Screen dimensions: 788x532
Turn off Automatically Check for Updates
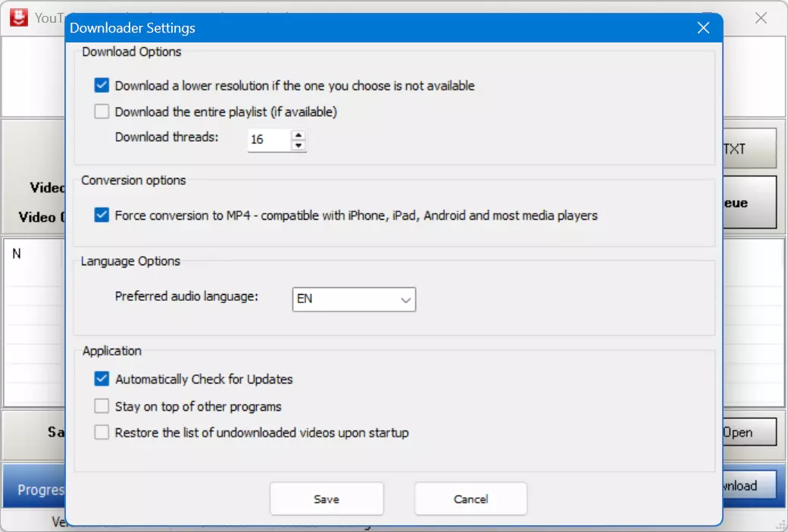click(x=102, y=379)
